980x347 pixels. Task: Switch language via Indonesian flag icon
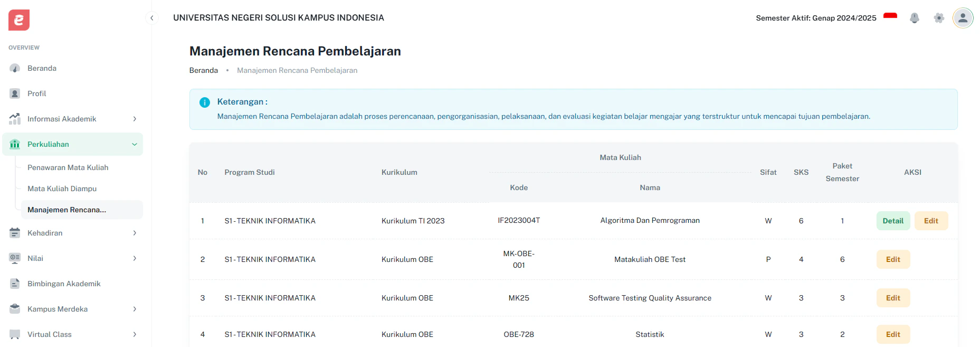tap(890, 17)
